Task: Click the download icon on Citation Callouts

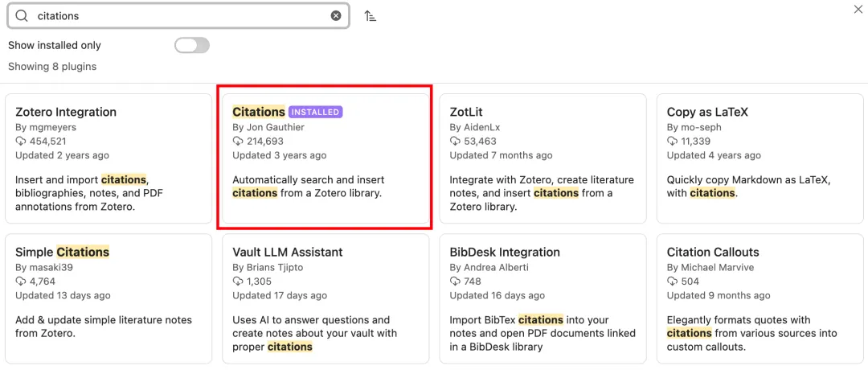Action: coord(673,282)
